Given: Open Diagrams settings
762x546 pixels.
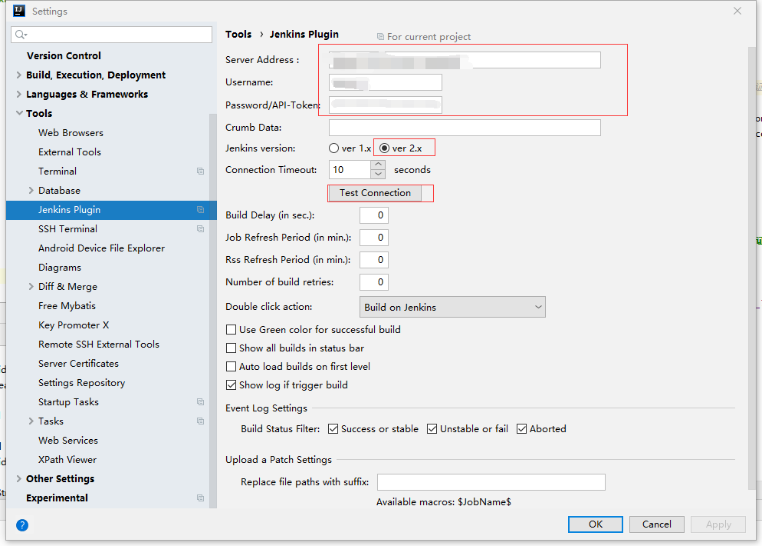Looking at the screenshot, I should point(60,267).
